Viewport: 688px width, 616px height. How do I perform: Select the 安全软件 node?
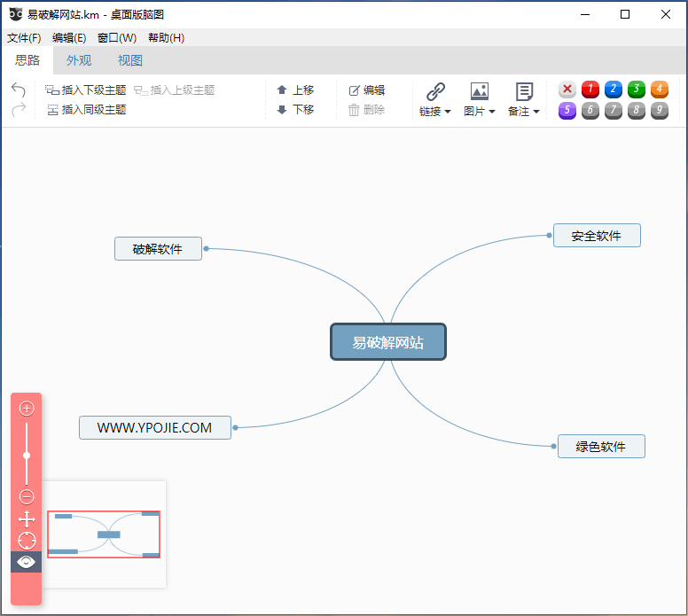[597, 236]
